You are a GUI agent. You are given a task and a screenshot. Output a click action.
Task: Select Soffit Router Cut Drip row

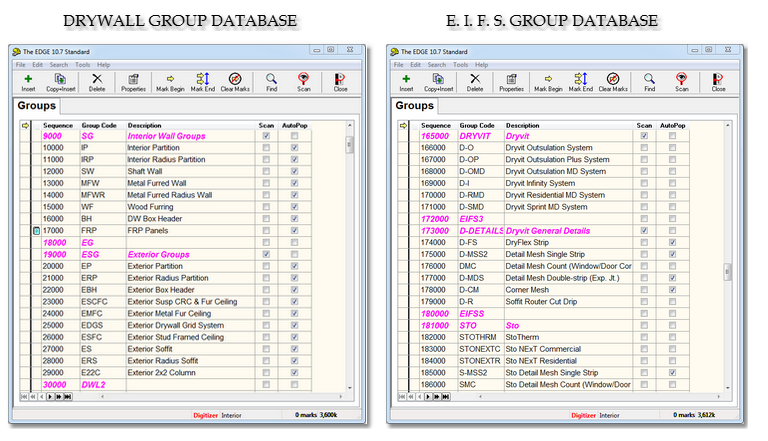[544, 301]
